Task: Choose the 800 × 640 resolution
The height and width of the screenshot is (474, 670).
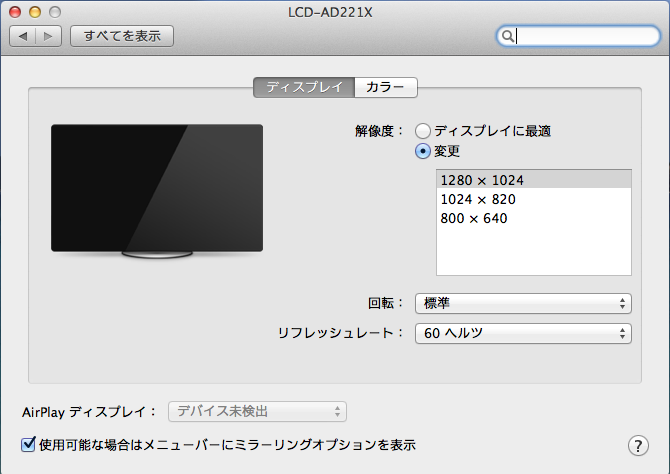Action: coord(534,218)
